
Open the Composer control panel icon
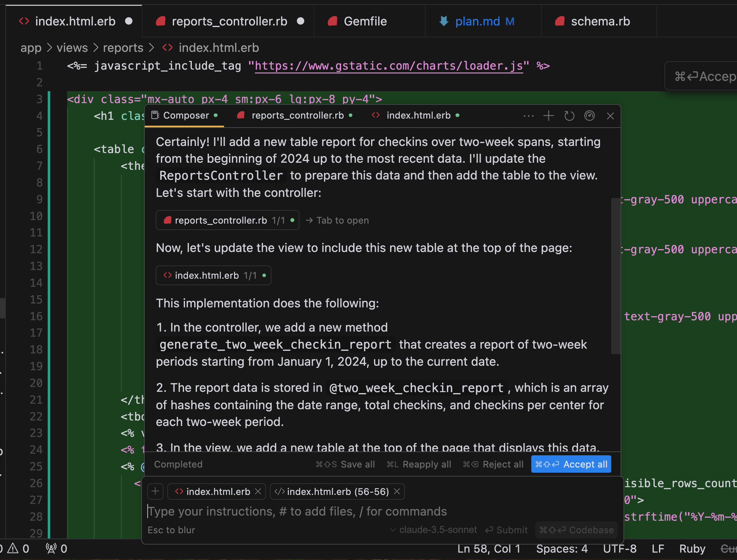click(589, 116)
